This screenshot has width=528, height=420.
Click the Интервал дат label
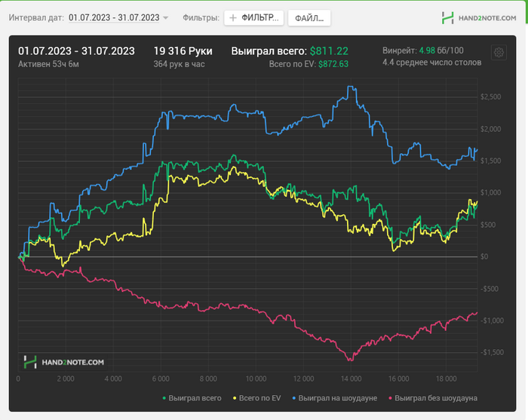pos(36,17)
